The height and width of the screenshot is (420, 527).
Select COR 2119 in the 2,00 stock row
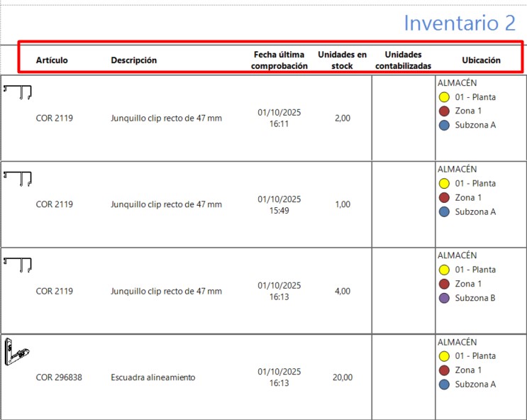coord(55,118)
